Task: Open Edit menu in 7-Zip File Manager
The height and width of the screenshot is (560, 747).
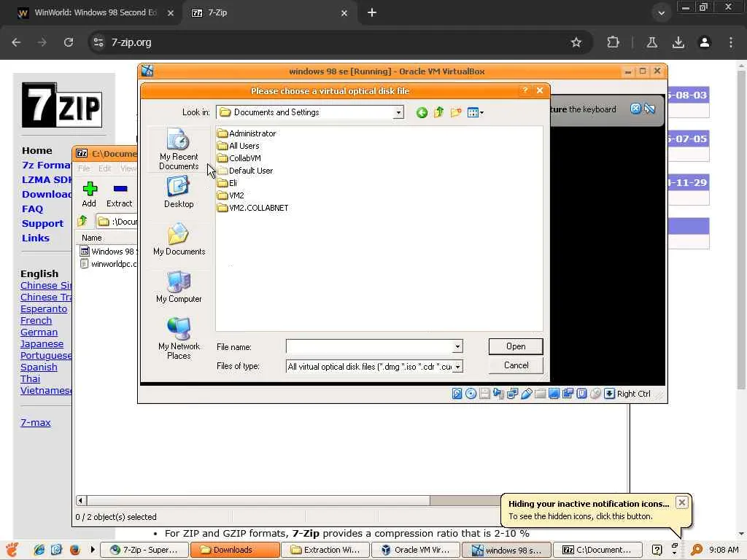Action: pyautogui.click(x=105, y=168)
